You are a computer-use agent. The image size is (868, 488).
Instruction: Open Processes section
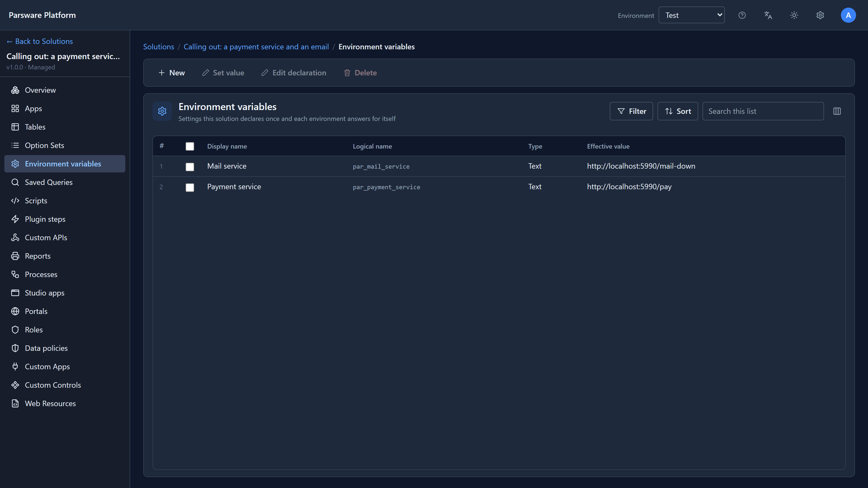click(x=65, y=274)
